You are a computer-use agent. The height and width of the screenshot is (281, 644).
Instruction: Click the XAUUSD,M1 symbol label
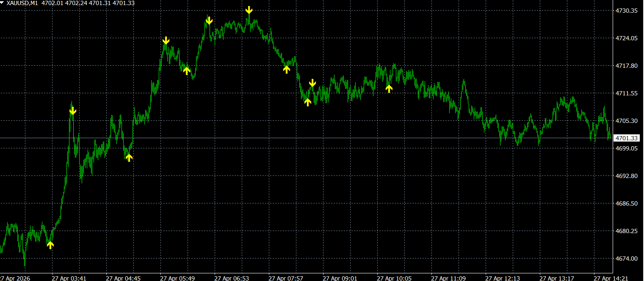tap(22, 3)
